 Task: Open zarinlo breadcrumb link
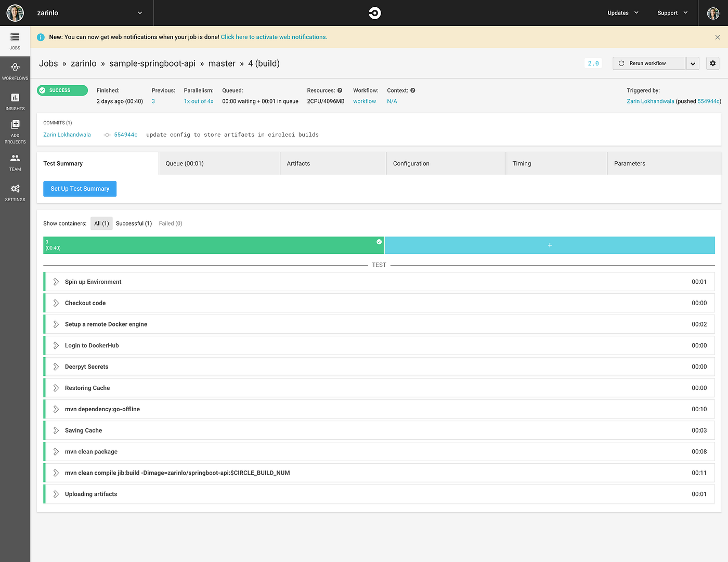(84, 63)
